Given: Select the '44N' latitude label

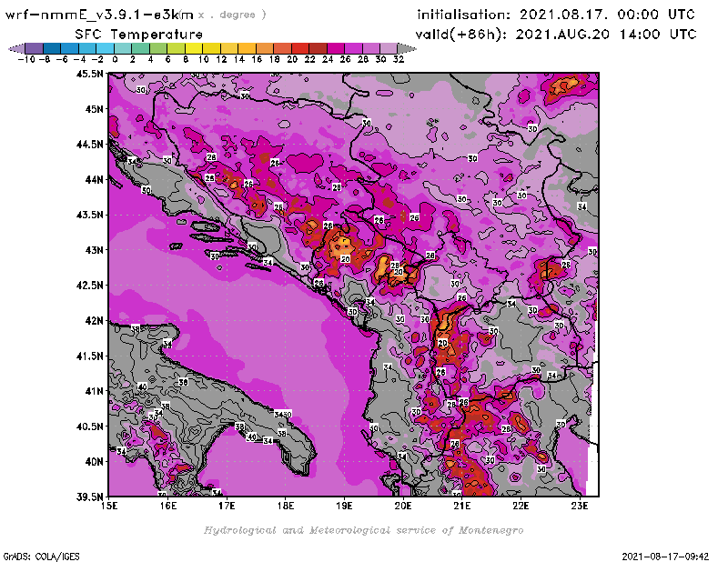Looking at the screenshot, I should click(94, 179).
